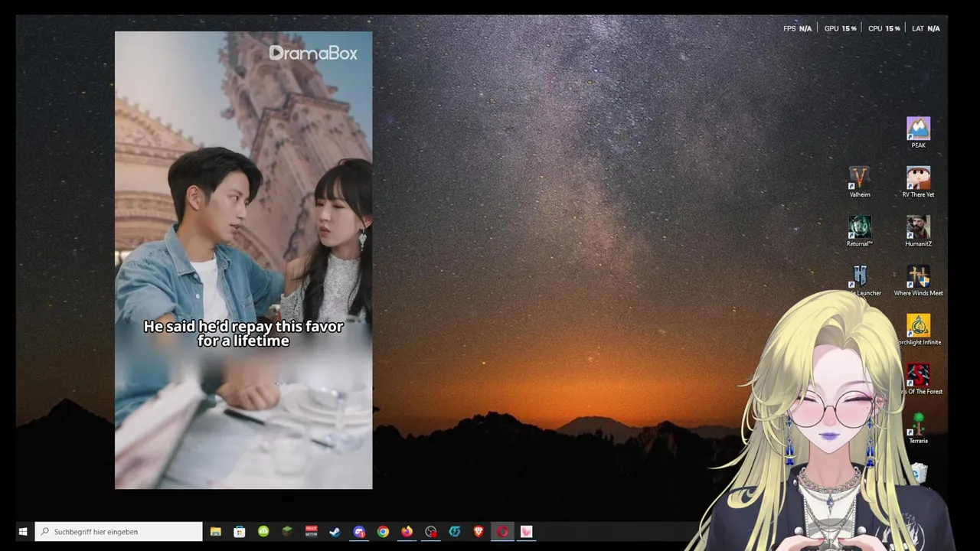The height and width of the screenshot is (551, 980).
Task: Open the PEAK desktop shortcut
Action: 918,132
